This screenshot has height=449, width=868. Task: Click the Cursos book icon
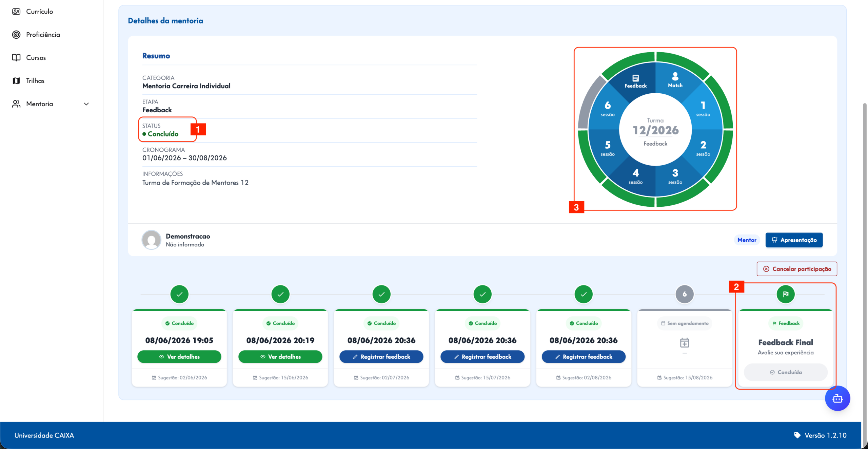[16, 58]
